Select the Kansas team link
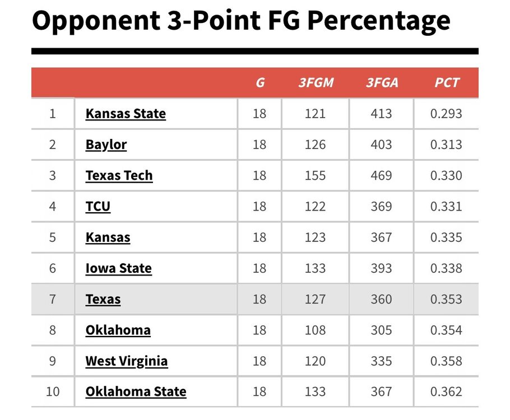This screenshot has height=420, width=510. point(108,237)
